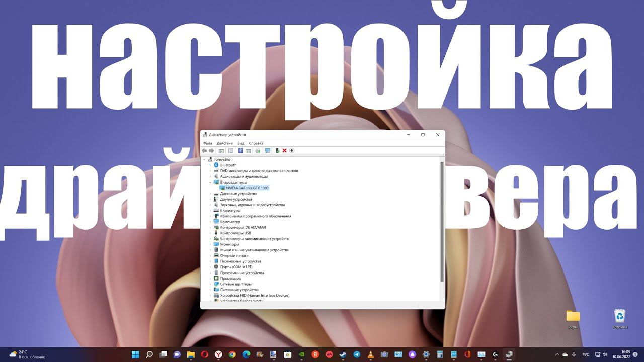Screen dimensions: 644x362
Task: Click the Scan for hardware changes monitor icon
Action: click(267, 150)
